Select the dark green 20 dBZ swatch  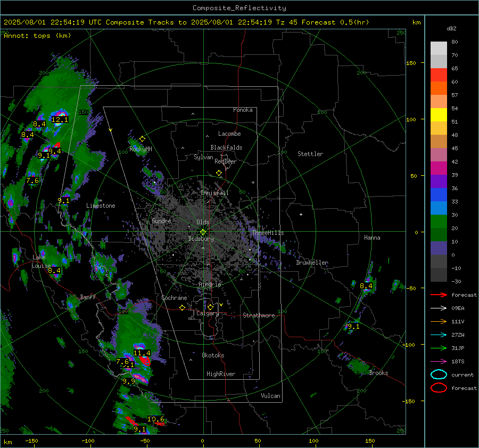(439, 235)
